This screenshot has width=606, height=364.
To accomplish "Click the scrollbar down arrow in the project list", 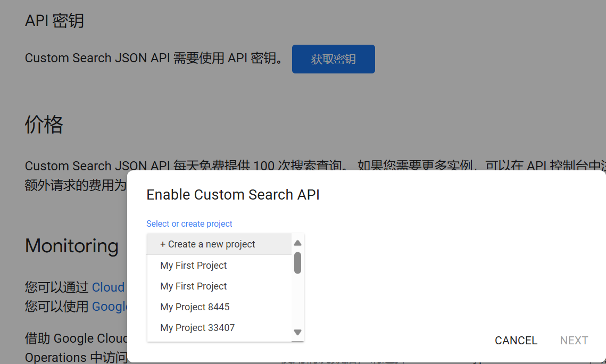I will [x=297, y=332].
